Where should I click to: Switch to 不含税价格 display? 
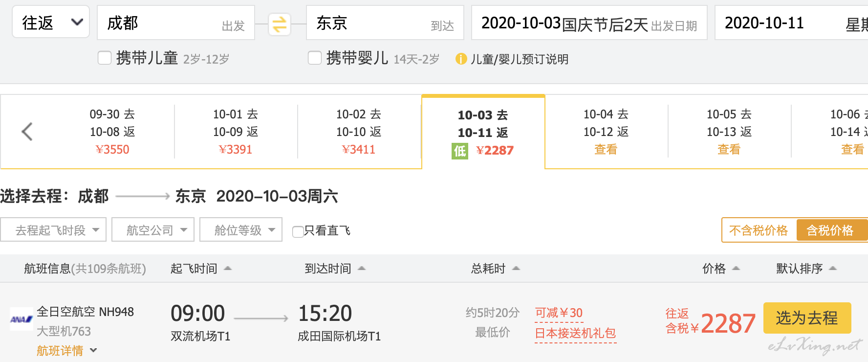coord(759,230)
